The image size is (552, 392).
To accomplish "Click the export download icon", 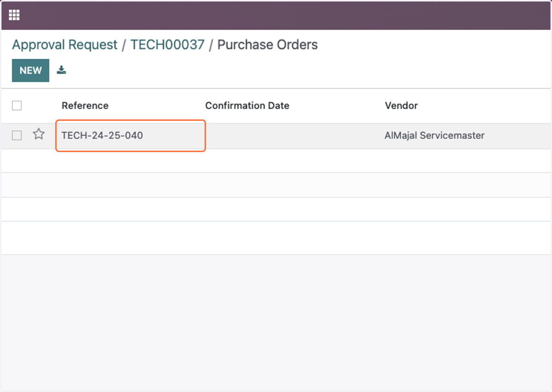I will [x=61, y=70].
